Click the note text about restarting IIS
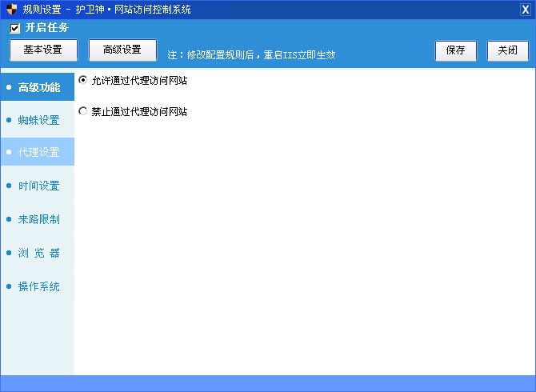This screenshot has width=536, height=392. 251,55
